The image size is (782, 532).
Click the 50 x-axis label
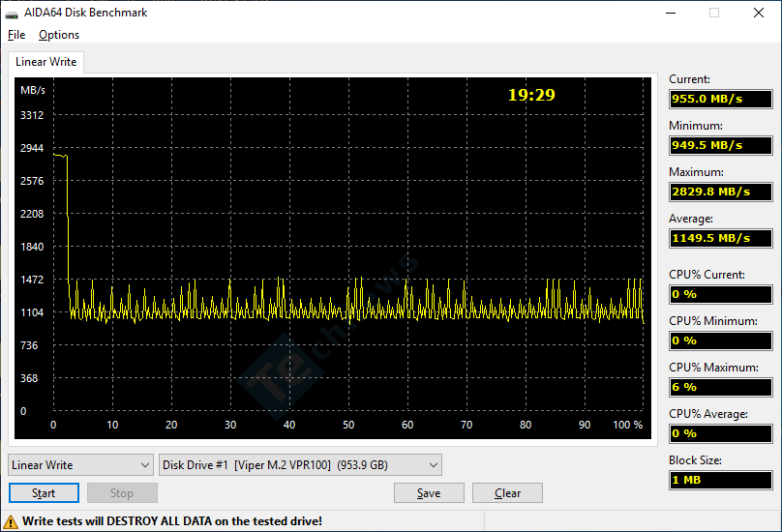(348, 425)
